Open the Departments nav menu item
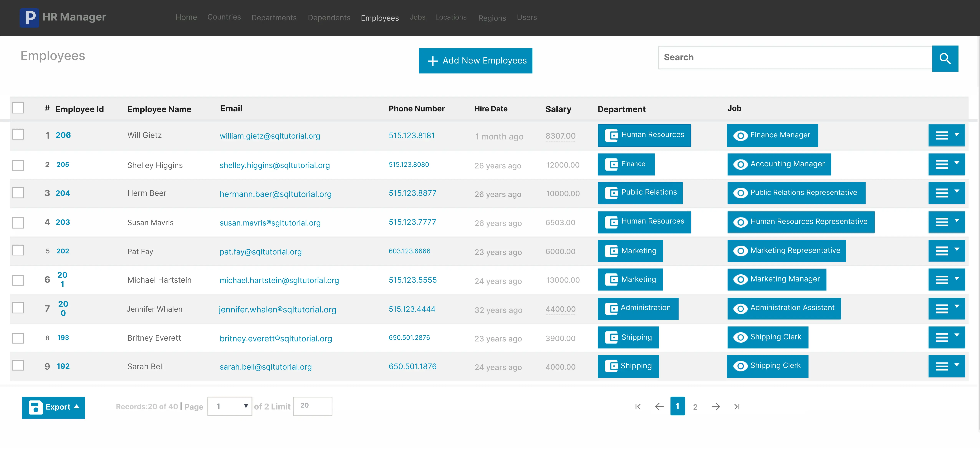The image size is (980, 449). [274, 18]
